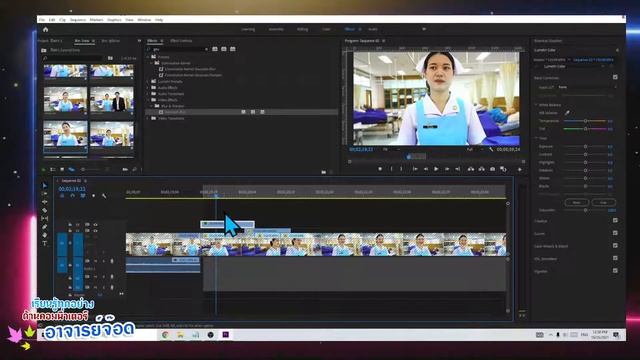The width and height of the screenshot is (640, 360).
Task: Switch to the Editing workspace tab
Action: point(302,29)
